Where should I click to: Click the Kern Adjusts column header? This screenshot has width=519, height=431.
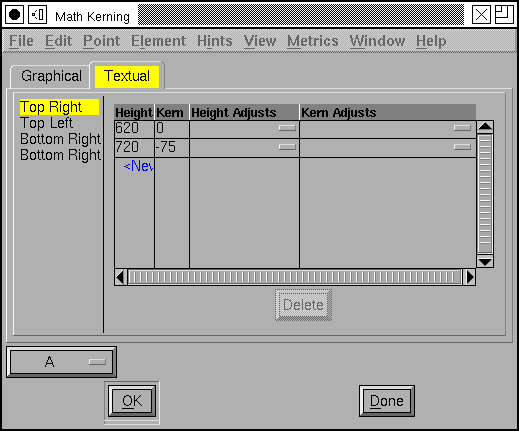[x=388, y=112]
